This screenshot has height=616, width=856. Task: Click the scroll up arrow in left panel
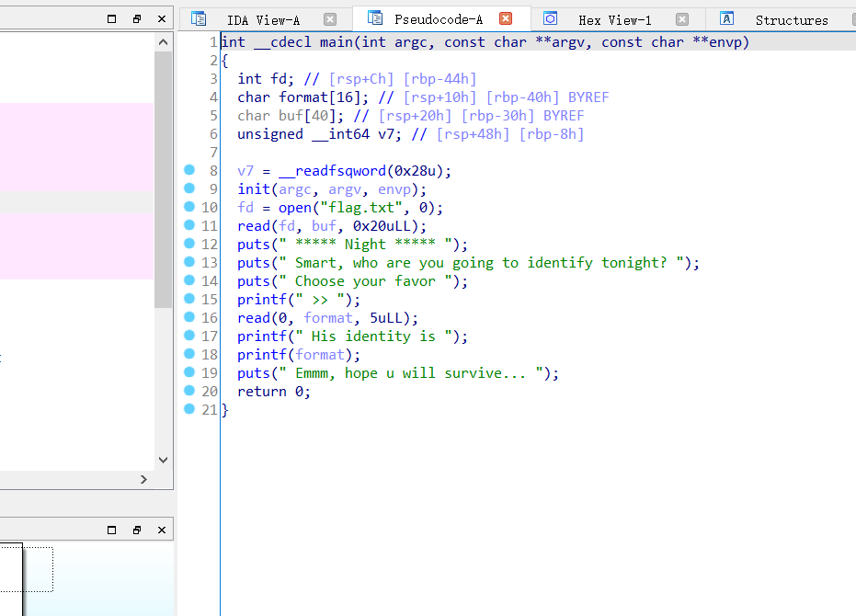pyautogui.click(x=163, y=42)
